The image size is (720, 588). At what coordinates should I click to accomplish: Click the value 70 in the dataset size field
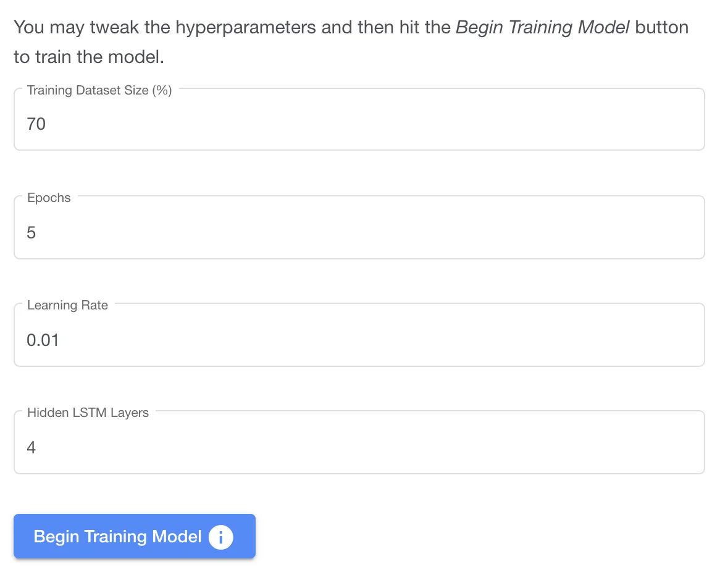click(36, 124)
